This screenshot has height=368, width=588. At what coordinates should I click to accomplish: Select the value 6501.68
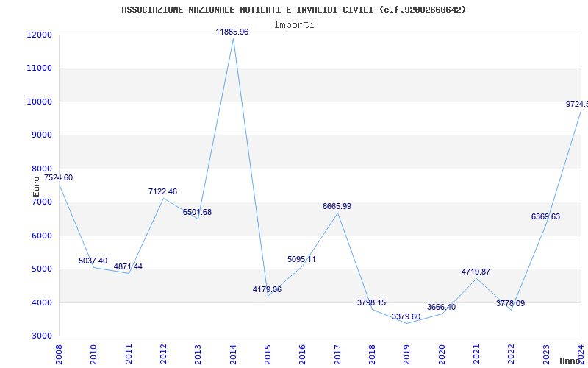point(197,212)
